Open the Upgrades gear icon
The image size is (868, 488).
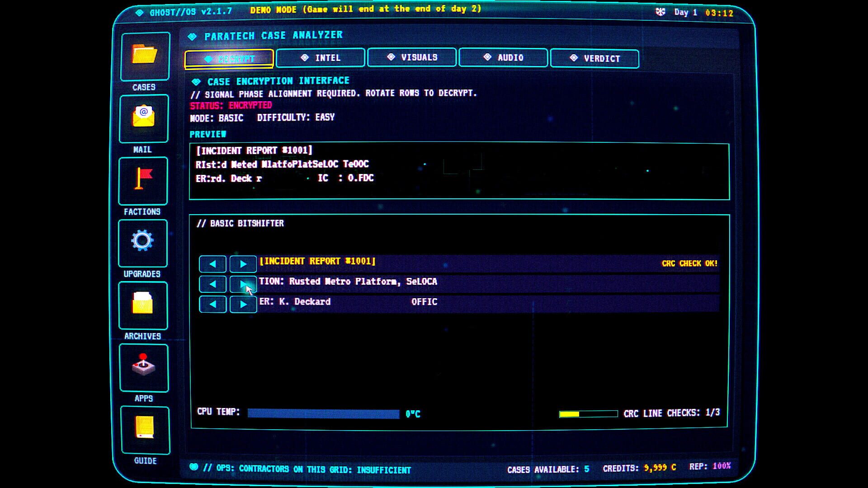coord(143,243)
